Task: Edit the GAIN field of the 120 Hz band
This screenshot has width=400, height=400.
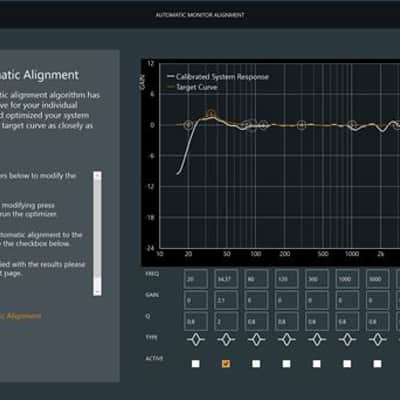Action: click(x=286, y=300)
